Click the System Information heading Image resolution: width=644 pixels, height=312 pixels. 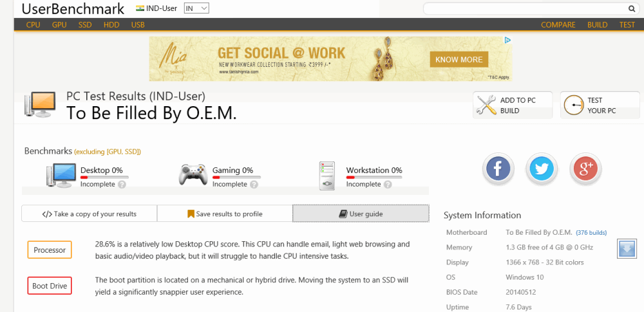coord(482,215)
